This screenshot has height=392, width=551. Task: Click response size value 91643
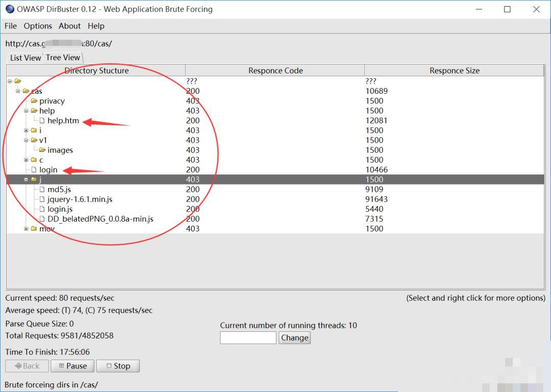coord(377,199)
